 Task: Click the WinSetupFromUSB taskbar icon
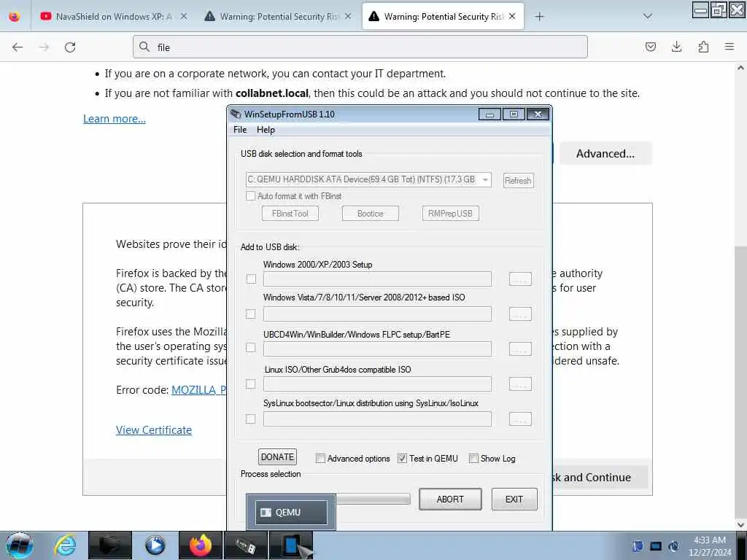pos(245,545)
